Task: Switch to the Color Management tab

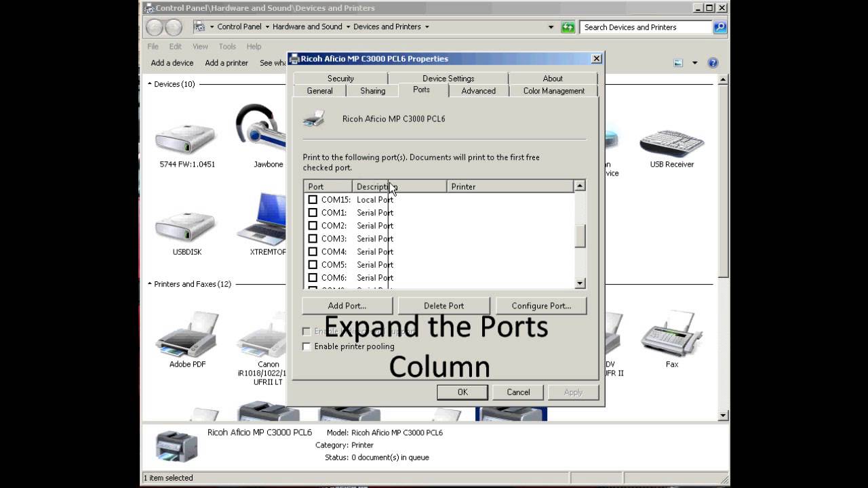Action: 553,91
